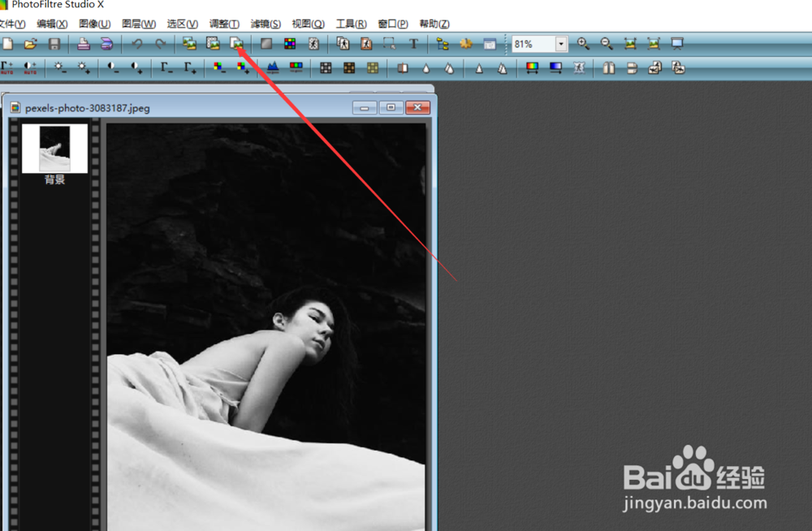This screenshot has height=531, width=812.
Task: Click the New blank image icon
Action: tap(7, 44)
